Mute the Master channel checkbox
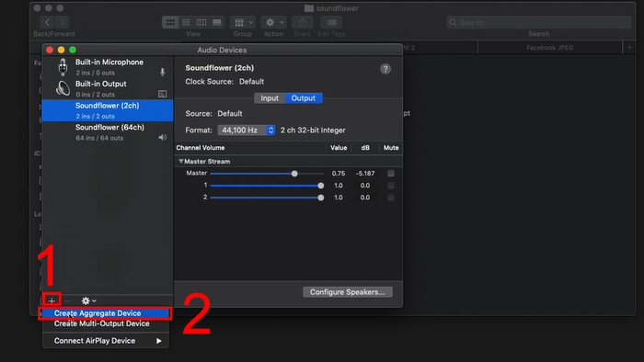The image size is (644, 362). pos(391,174)
